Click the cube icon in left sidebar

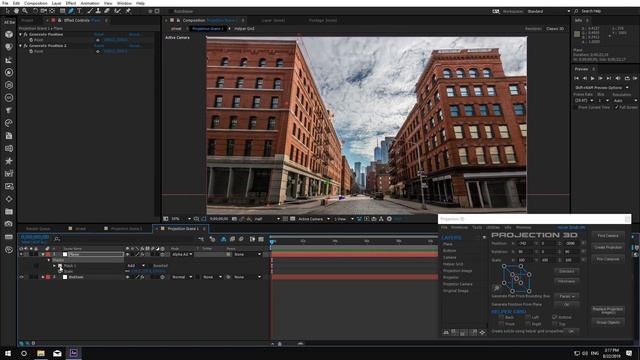(9, 35)
